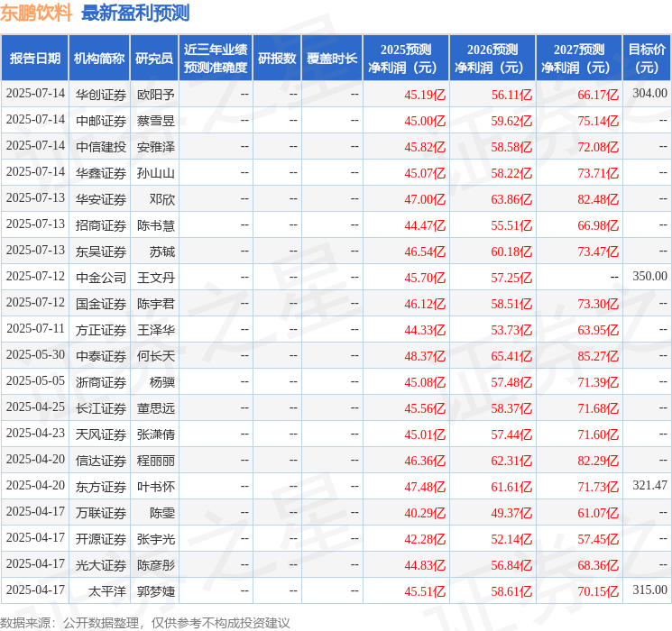672x631 pixels.
Task: Click 招商证券 institution cell
Action: [101, 225]
